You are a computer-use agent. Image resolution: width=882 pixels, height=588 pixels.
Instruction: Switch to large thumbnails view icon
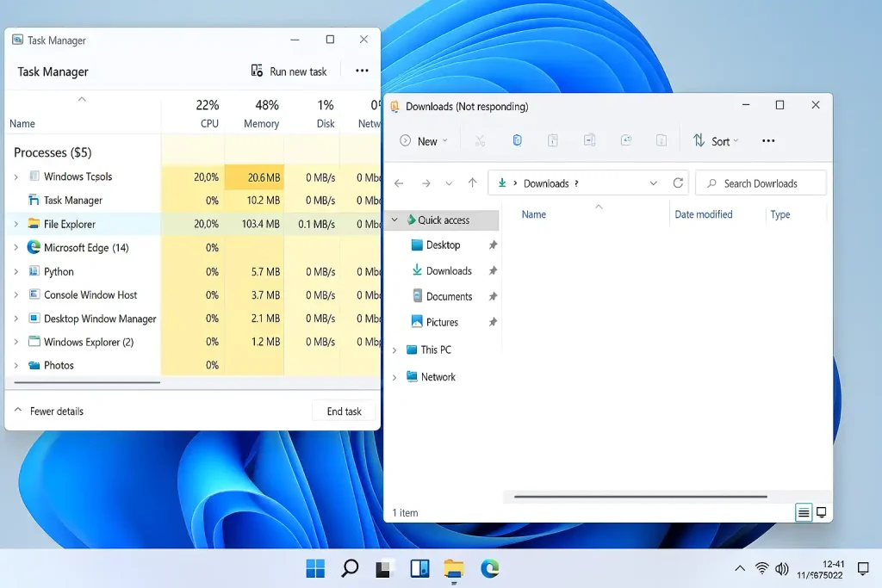822,512
